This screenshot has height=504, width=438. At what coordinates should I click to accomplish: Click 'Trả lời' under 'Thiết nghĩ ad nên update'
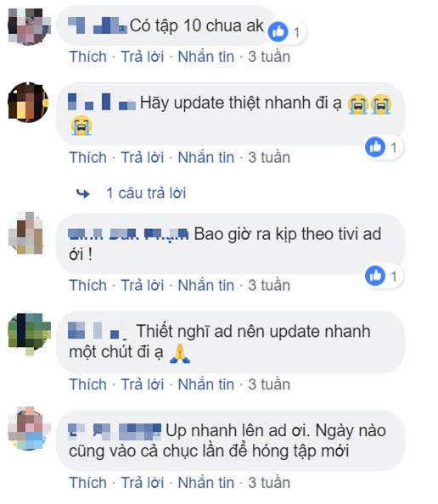tap(142, 384)
